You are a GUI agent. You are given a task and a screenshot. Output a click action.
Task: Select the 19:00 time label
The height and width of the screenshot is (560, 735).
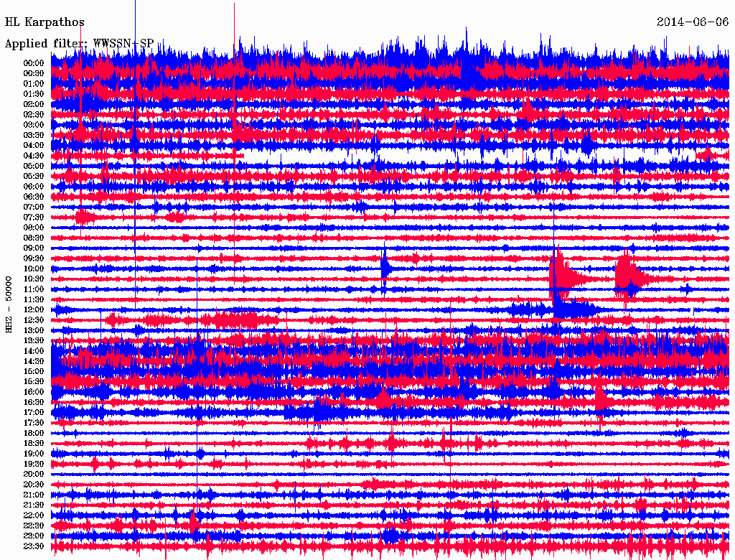(x=34, y=454)
